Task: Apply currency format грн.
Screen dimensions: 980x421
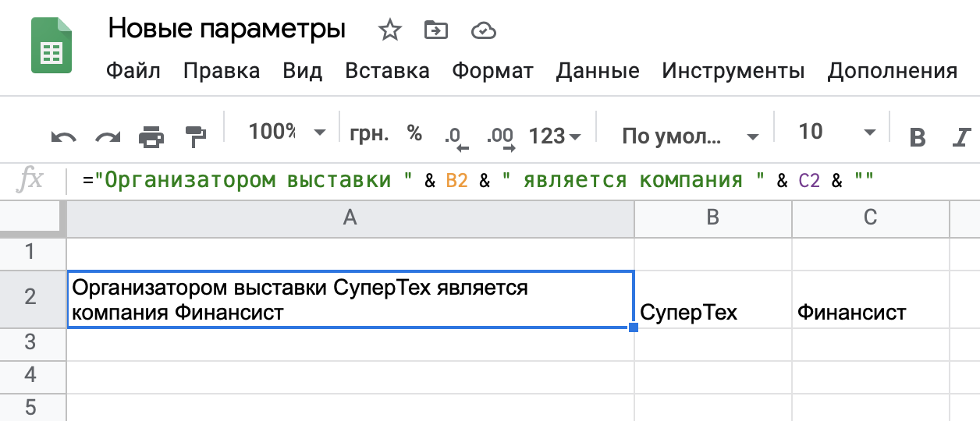Action: coord(370,133)
